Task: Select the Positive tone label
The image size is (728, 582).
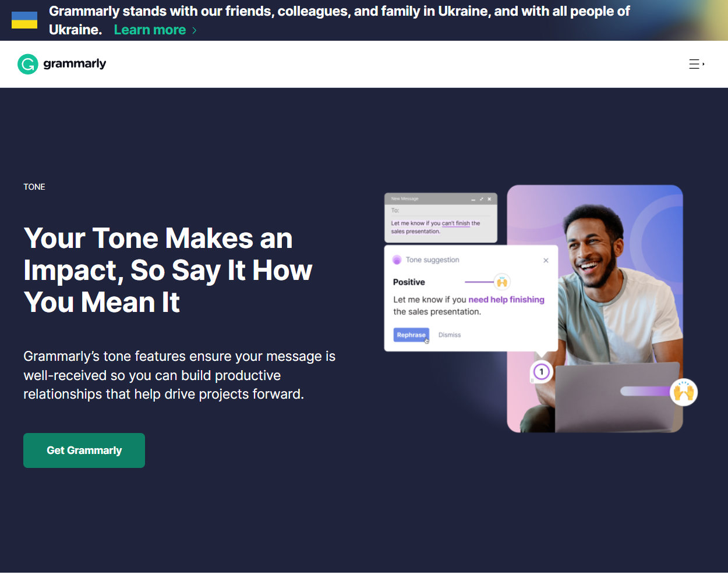Action: (409, 282)
